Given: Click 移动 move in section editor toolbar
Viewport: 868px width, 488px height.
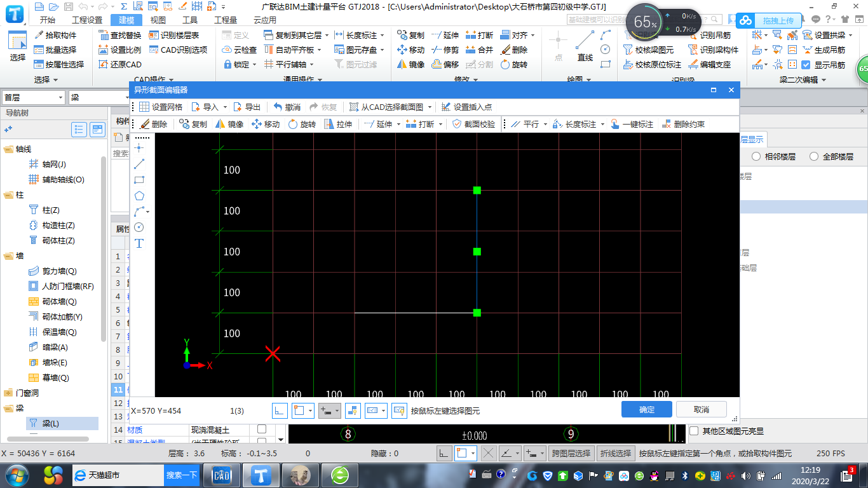Looking at the screenshot, I should click(x=266, y=124).
